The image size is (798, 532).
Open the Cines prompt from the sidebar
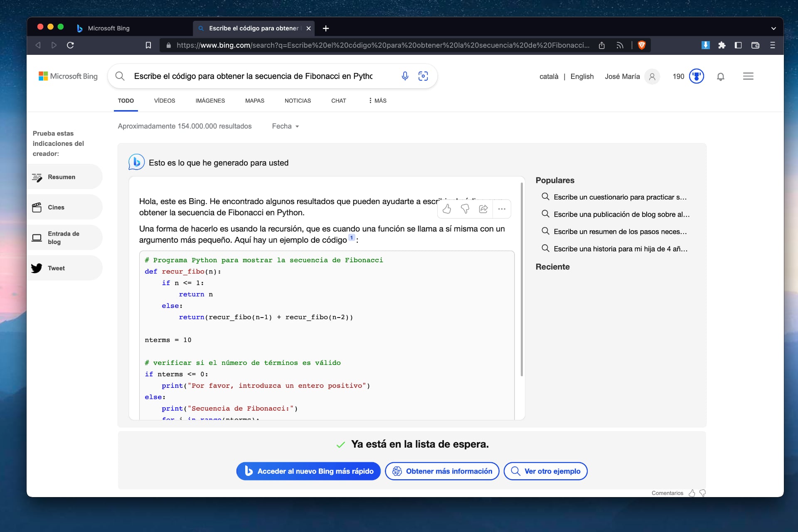55,207
